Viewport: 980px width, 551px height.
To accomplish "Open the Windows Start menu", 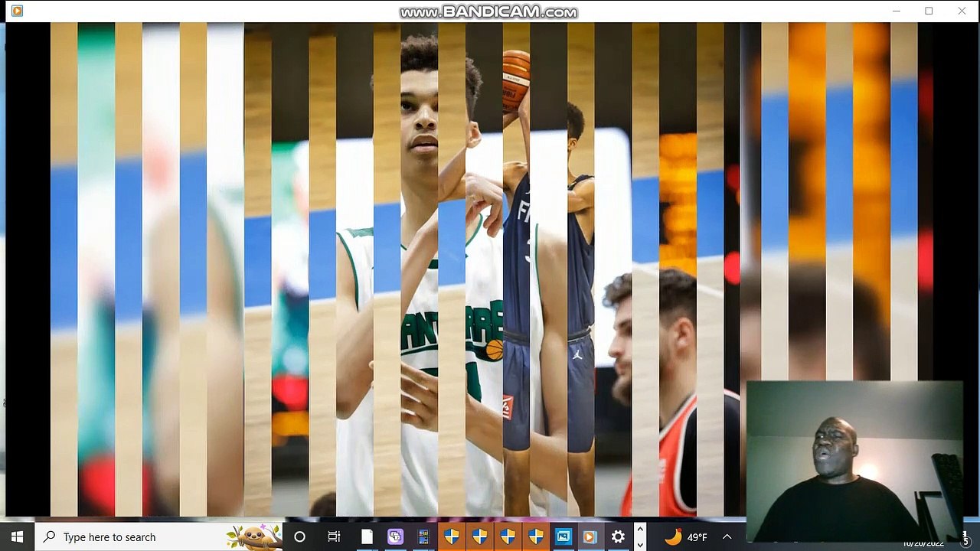I will coord(17,536).
